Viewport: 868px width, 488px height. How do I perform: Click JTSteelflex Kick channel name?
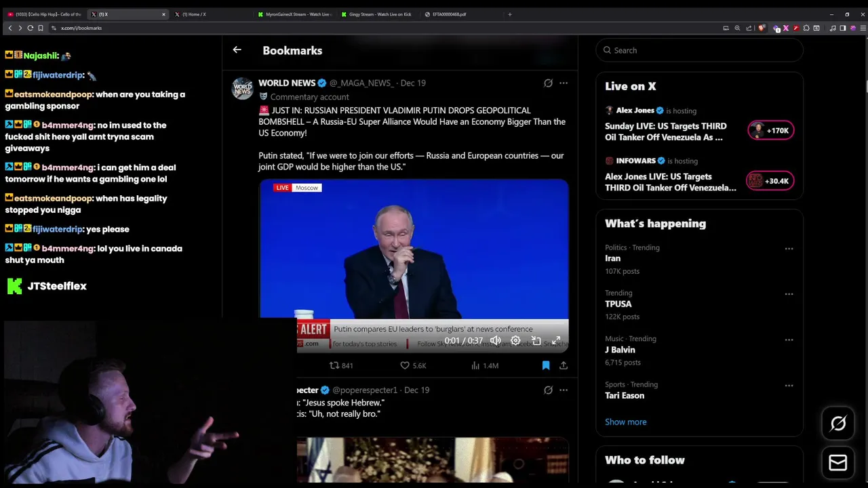pyautogui.click(x=57, y=286)
